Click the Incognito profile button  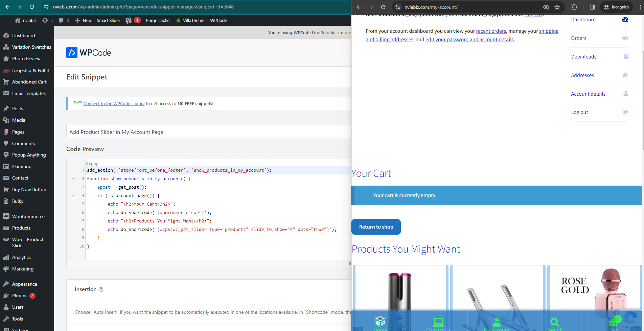click(x=616, y=7)
